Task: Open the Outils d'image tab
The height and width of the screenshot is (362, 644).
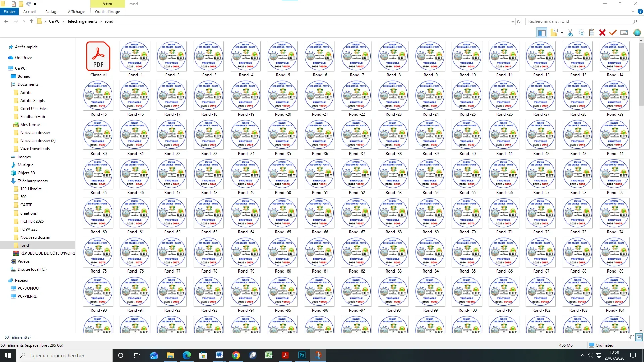Action: [x=107, y=12]
